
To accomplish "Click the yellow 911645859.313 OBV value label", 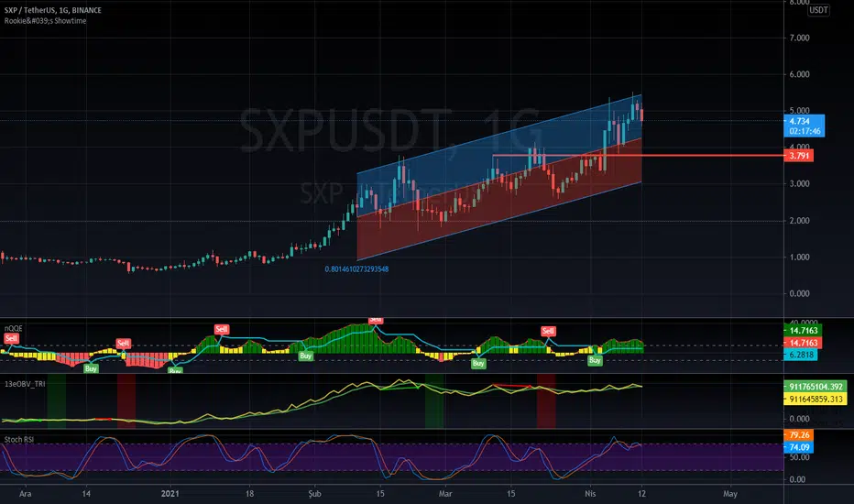I will (x=816, y=399).
